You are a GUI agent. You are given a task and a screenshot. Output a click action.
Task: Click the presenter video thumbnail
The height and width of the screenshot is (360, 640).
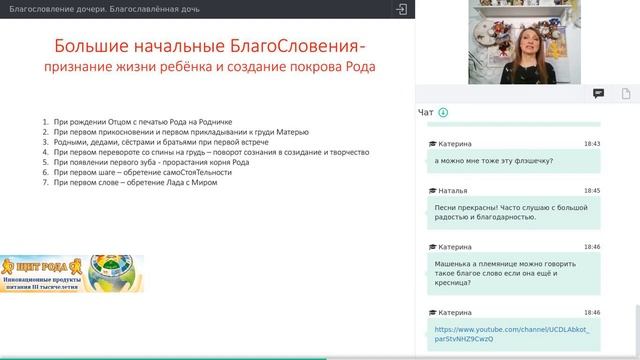tap(524, 42)
